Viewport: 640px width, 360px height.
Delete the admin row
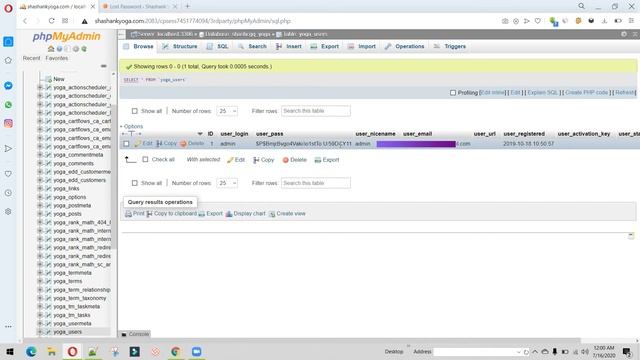(x=192, y=144)
